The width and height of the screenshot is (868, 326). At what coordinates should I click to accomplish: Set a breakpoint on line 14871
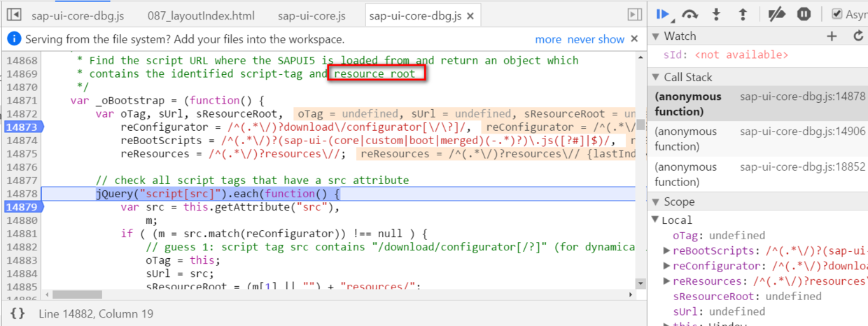point(22,100)
